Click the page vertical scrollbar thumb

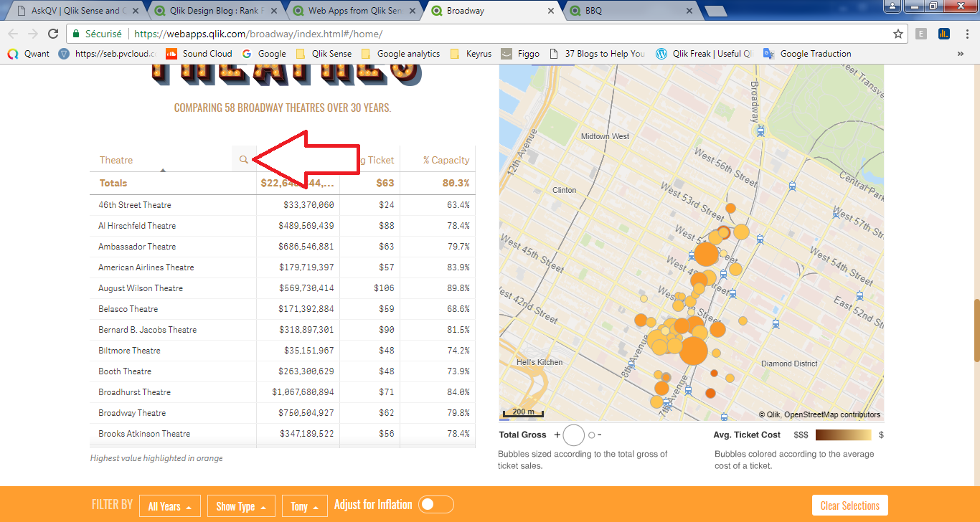pos(976,331)
